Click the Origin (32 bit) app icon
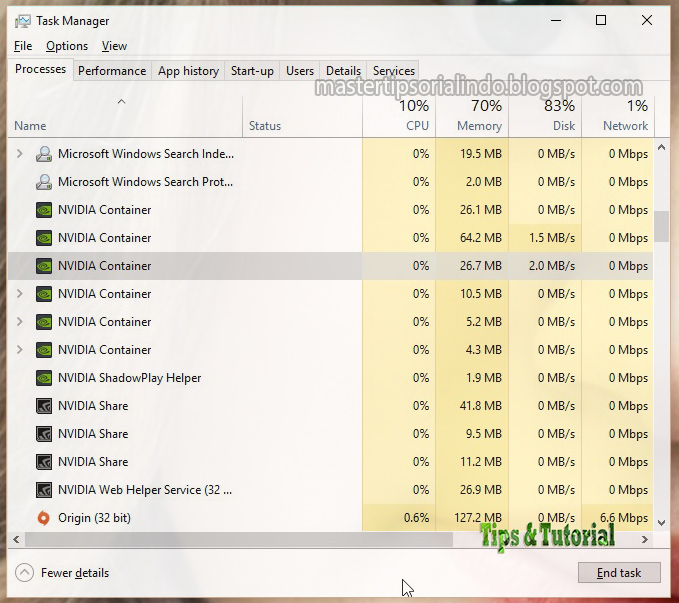The image size is (679, 603). point(44,518)
